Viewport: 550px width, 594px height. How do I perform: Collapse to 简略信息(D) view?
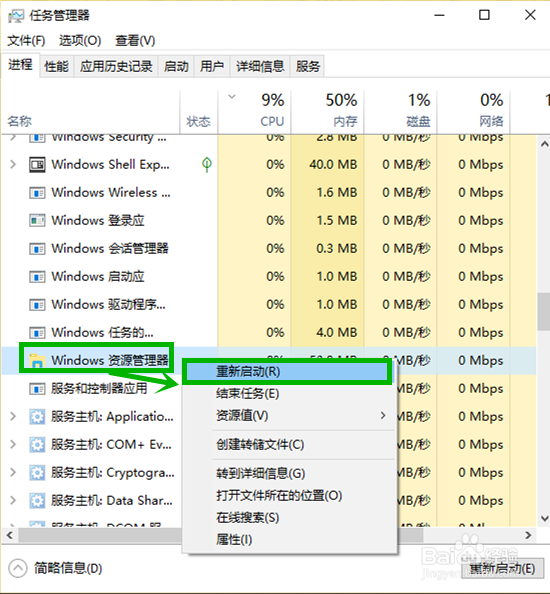56,568
